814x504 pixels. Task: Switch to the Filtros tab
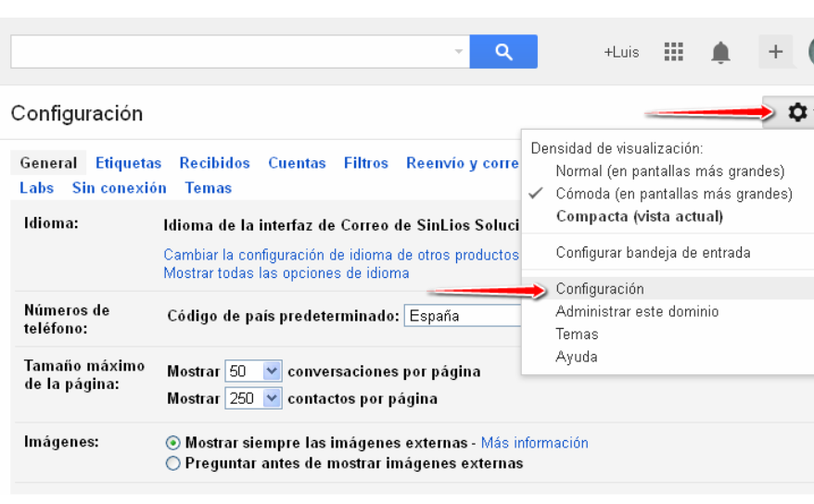[x=365, y=163]
